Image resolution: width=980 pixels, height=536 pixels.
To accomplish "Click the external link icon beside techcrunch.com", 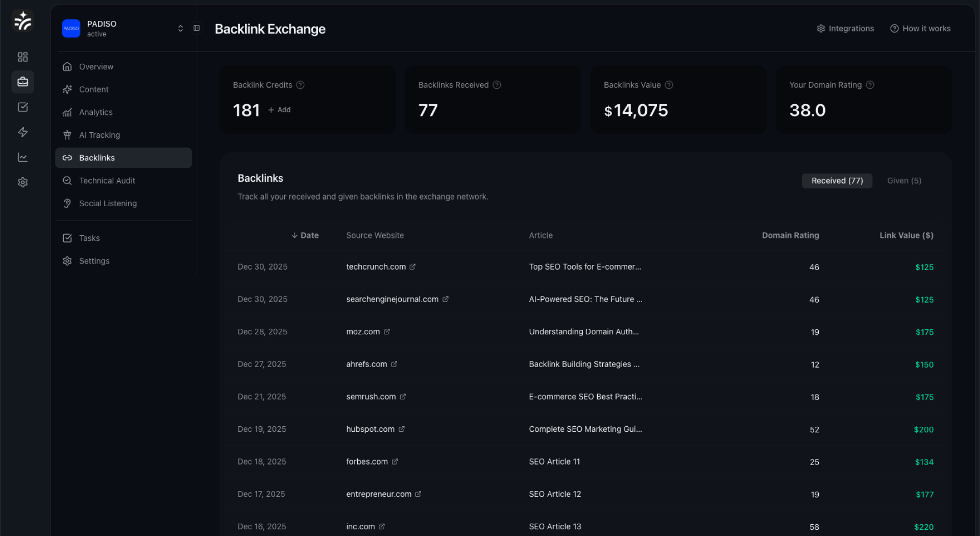I will point(412,266).
